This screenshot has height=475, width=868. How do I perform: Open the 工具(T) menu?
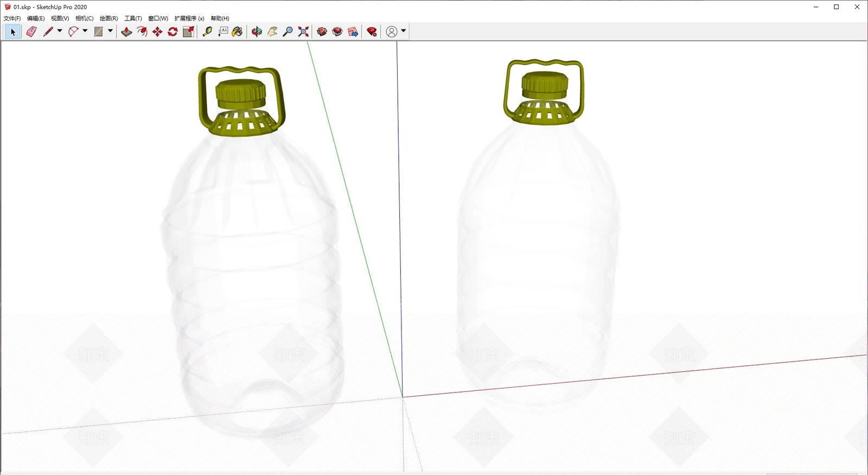[133, 18]
